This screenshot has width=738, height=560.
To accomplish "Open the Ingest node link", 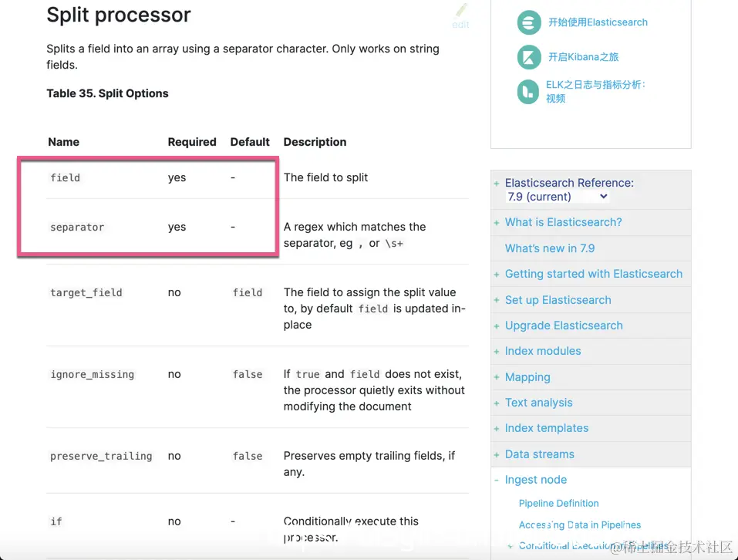I will click(x=536, y=480).
